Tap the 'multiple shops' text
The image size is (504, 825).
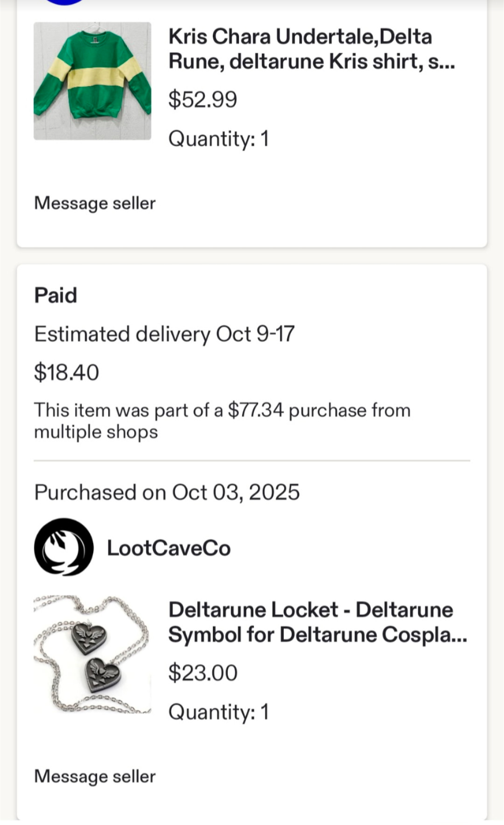click(x=96, y=432)
